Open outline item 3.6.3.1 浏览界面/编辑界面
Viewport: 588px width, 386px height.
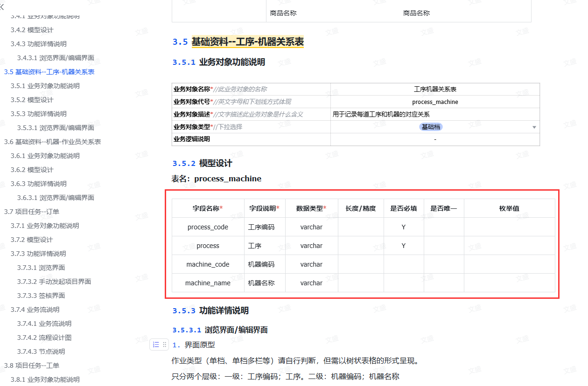click(56, 198)
